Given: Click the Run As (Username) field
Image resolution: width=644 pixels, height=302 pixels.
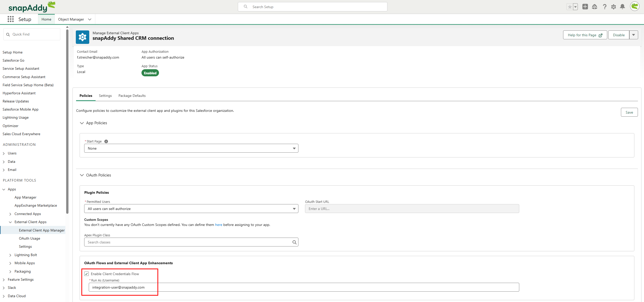Looking at the screenshot, I should coord(304,287).
